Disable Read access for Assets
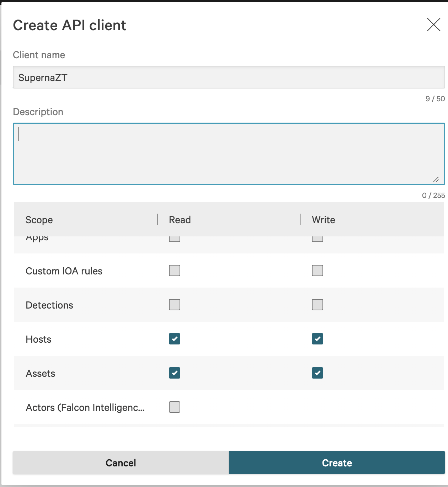Image resolution: width=448 pixels, height=487 pixels. coord(174,373)
